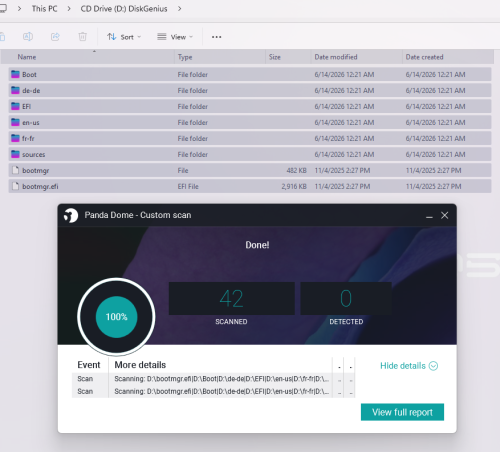Click the 100% progress circle
The image size is (500, 452).
[x=116, y=317]
